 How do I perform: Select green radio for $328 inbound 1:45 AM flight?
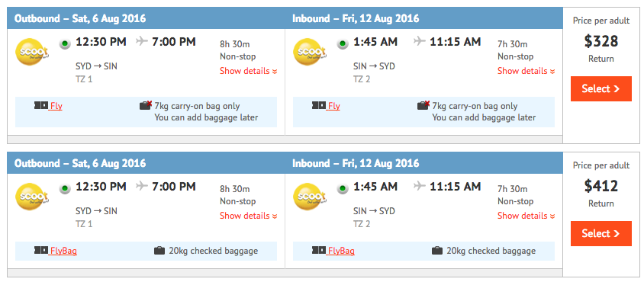tap(343, 43)
